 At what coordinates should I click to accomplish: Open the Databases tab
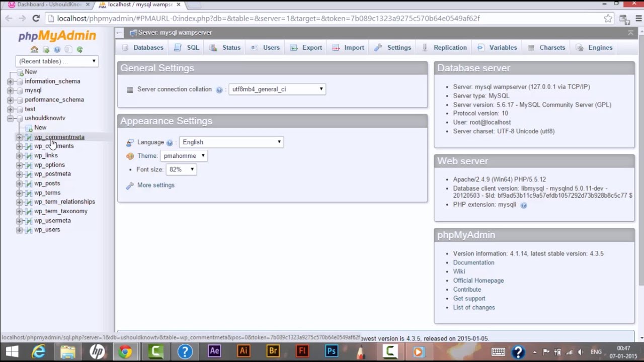(x=143, y=48)
